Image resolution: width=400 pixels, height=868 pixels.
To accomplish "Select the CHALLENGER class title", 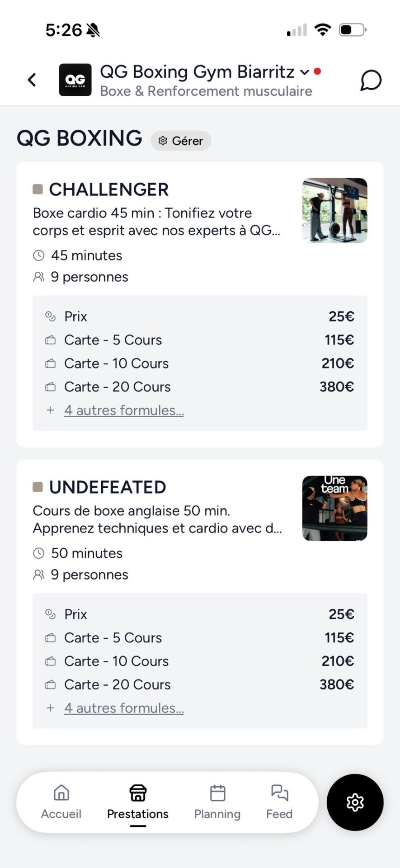I will pos(108,189).
